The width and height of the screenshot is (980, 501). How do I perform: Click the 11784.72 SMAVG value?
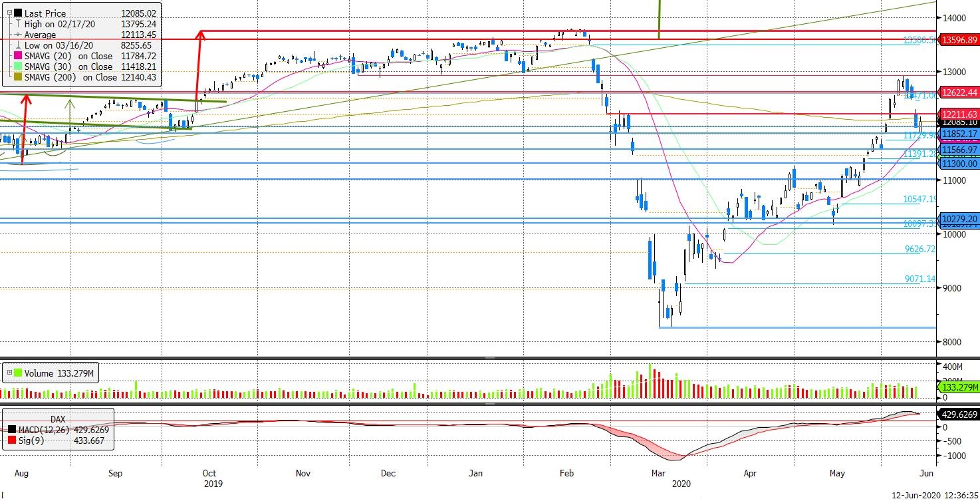tap(138, 56)
